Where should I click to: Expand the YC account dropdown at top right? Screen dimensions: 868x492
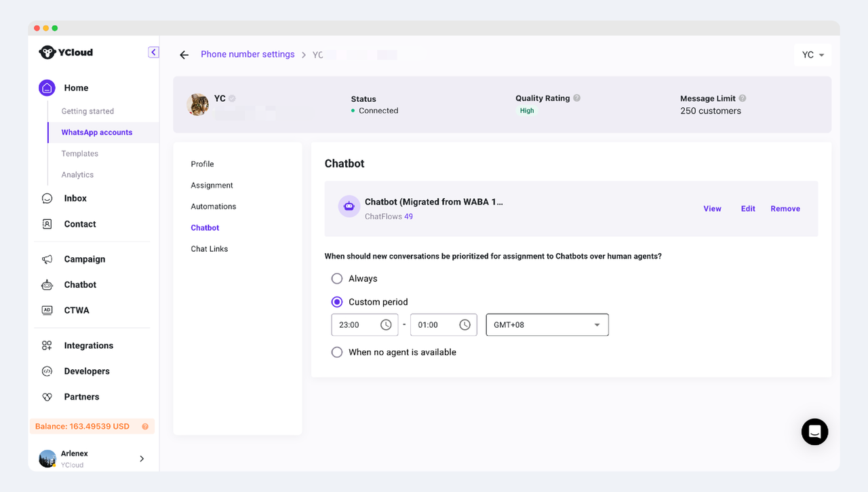[812, 55]
